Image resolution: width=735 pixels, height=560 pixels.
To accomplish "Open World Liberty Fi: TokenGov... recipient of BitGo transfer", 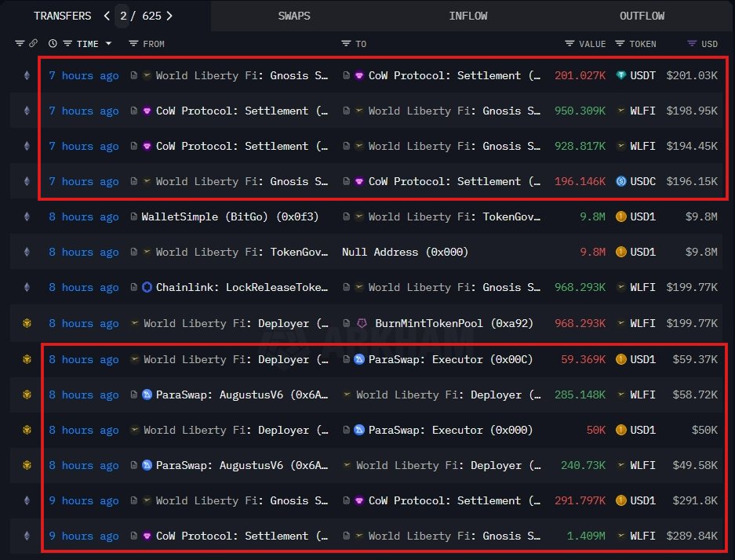I will point(454,216).
